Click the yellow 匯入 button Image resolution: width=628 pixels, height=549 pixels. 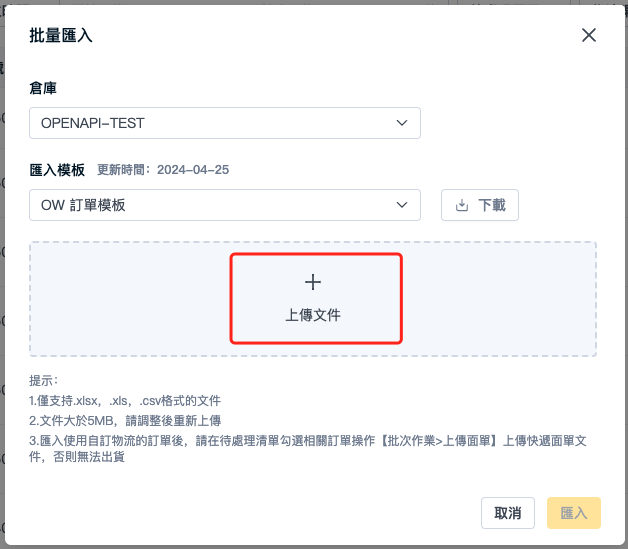pyautogui.click(x=574, y=513)
